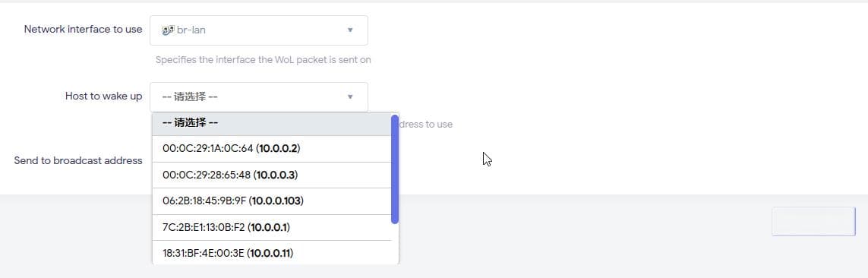Choose host 00:0C:29:28:65:48 (10.0.0.3)
This screenshot has height=278, width=868.
272,175
